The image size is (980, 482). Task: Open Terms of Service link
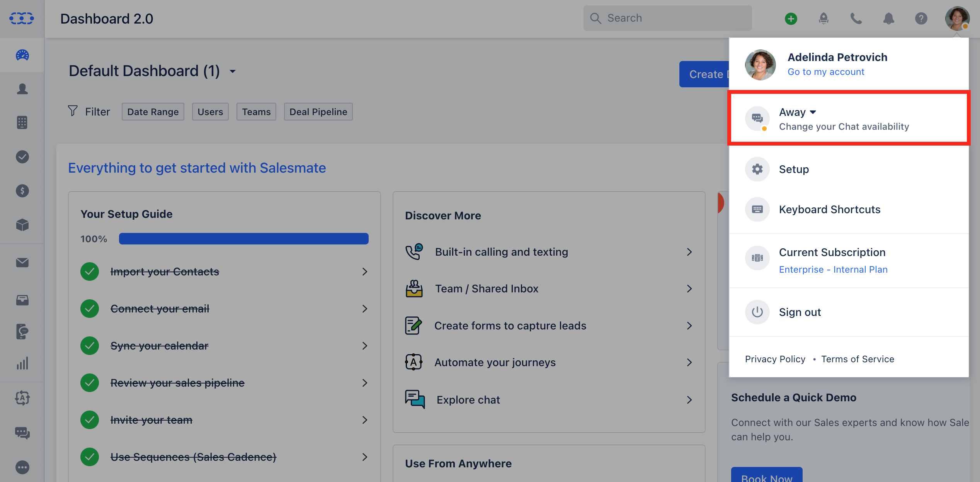pos(857,359)
